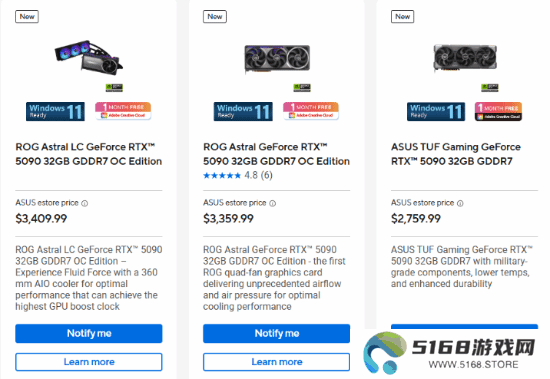
Task: Click info icon beside third ASUS estore price
Action: pos(460,203)
